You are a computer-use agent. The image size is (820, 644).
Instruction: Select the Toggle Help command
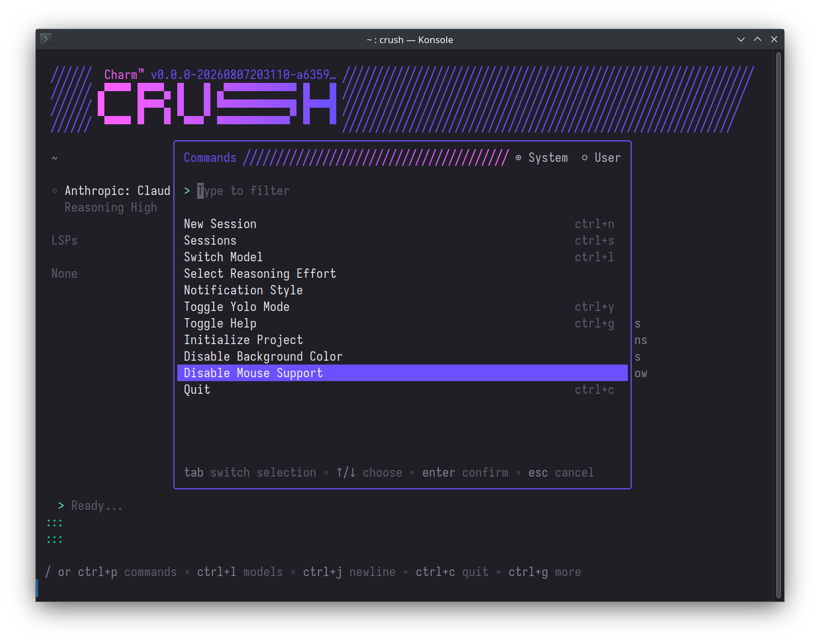coord(403,323)
